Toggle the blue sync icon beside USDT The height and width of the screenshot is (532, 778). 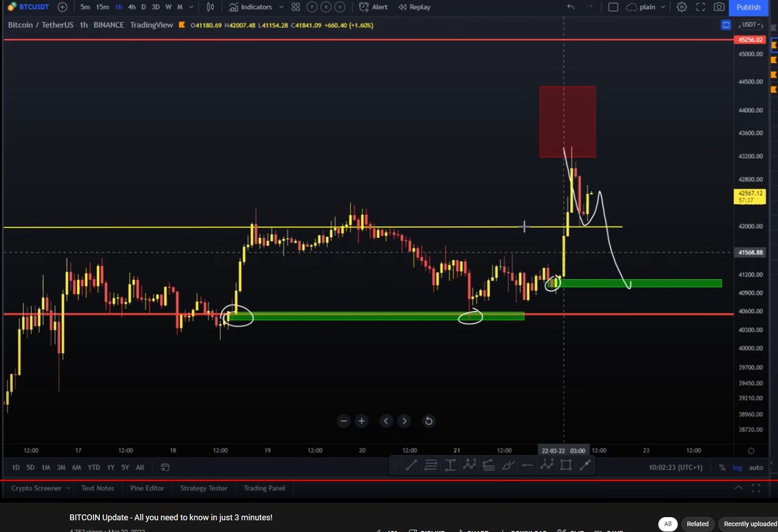pos(726,25)
